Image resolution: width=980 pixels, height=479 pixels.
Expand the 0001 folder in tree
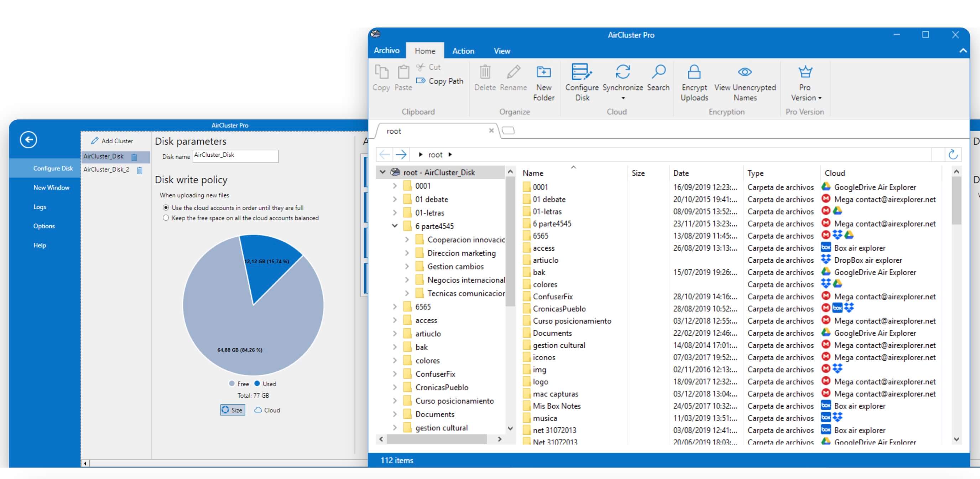point(395,186)
